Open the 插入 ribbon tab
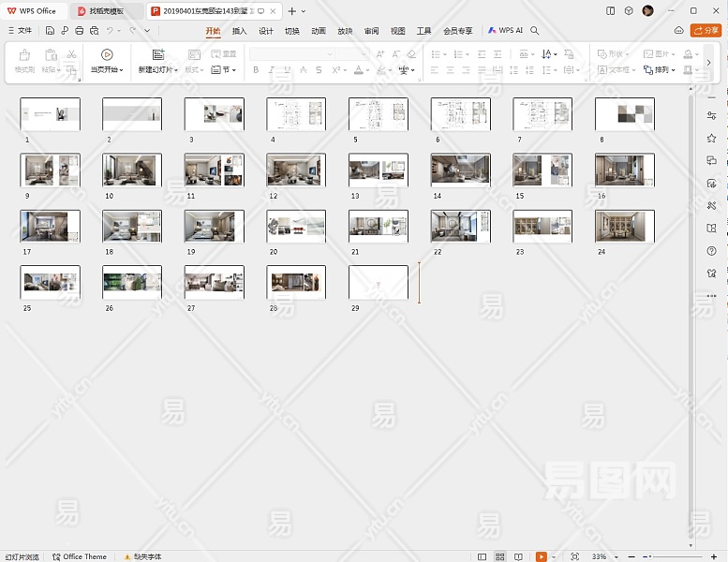Screen dimensions: 728x562 click(240, 31)
